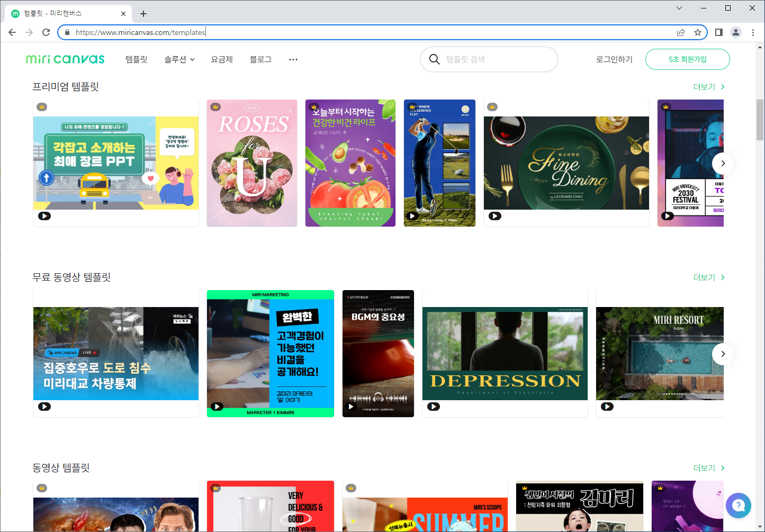Open the VERY DELICIOUS & GOOD video template
Viewport: 765px width, 532px height.
[271, 506]
